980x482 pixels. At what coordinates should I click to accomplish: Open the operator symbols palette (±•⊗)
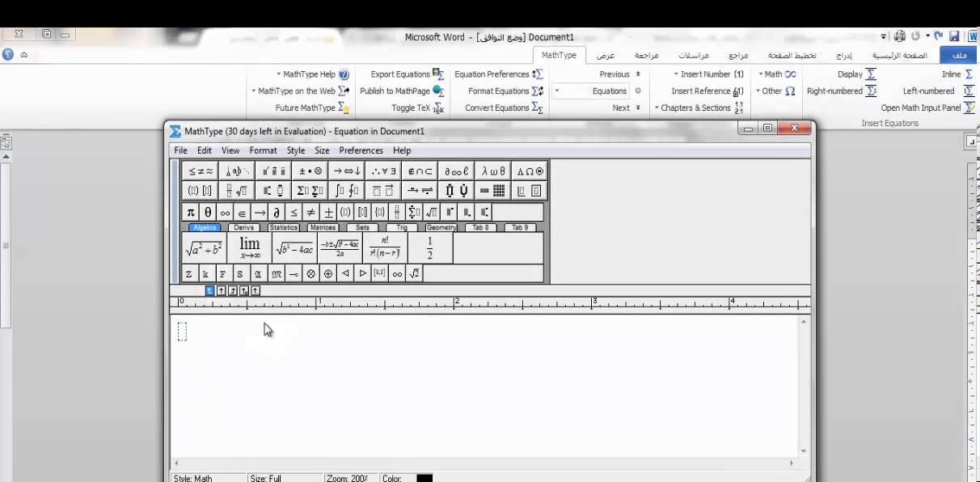[x=310, y=171]
